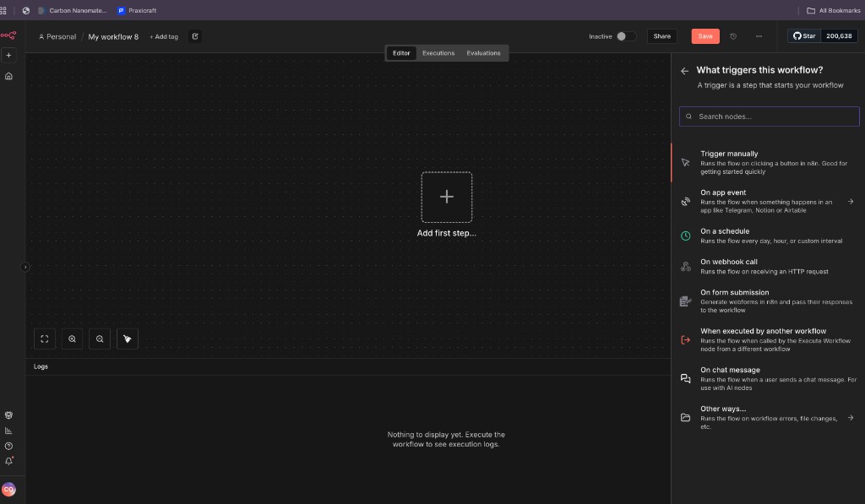Open the three-dot workflow options menu
The height and width of the screenshot is (504, 865).
point(759,36)
